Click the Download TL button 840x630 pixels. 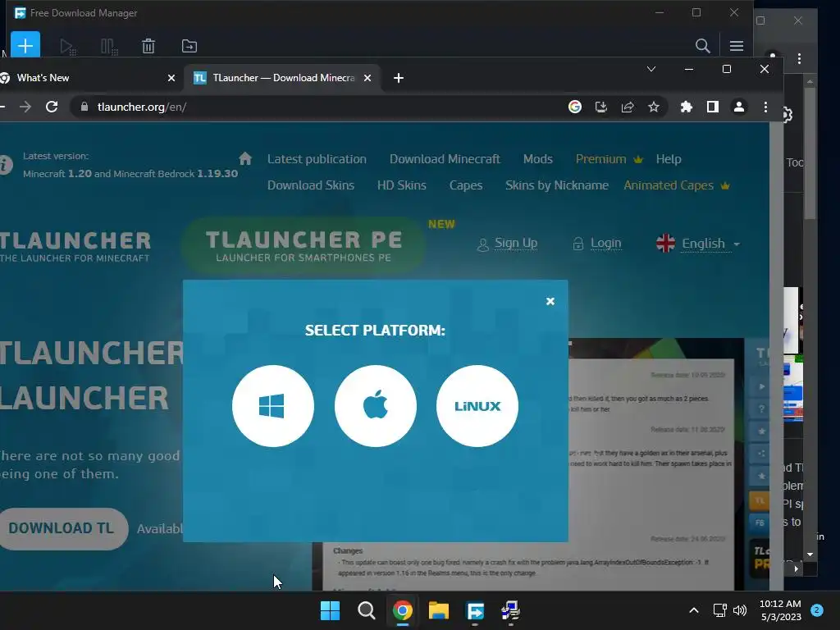(63, 528)
